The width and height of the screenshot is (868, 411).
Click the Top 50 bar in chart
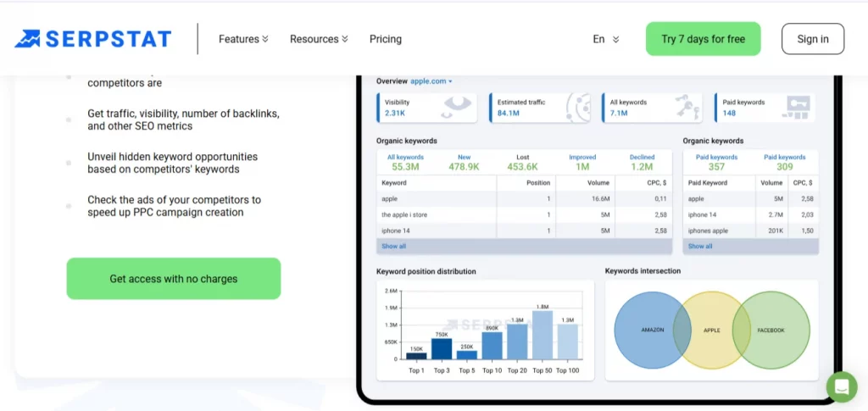(x=542, y=335)
